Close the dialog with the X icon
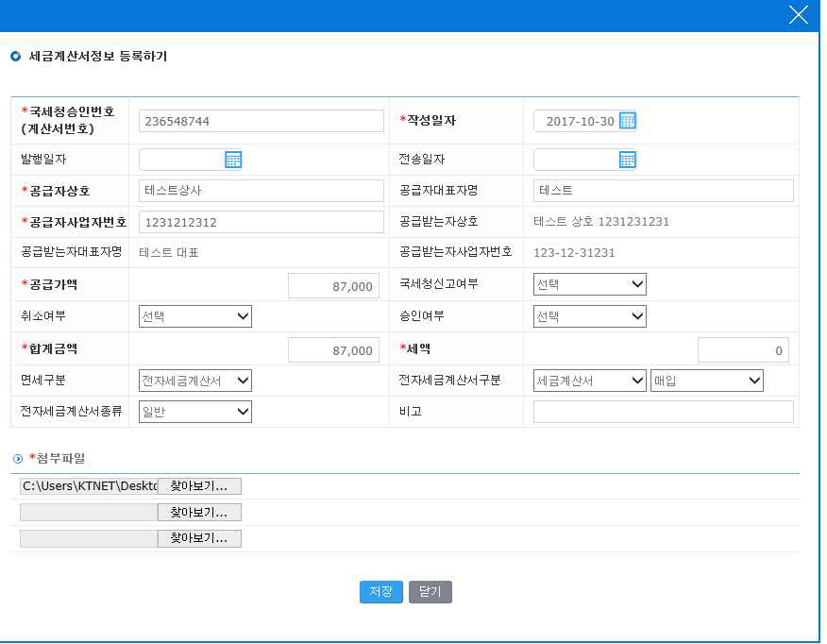The height and width of the screenshot is (644, 827). (798, 14)
